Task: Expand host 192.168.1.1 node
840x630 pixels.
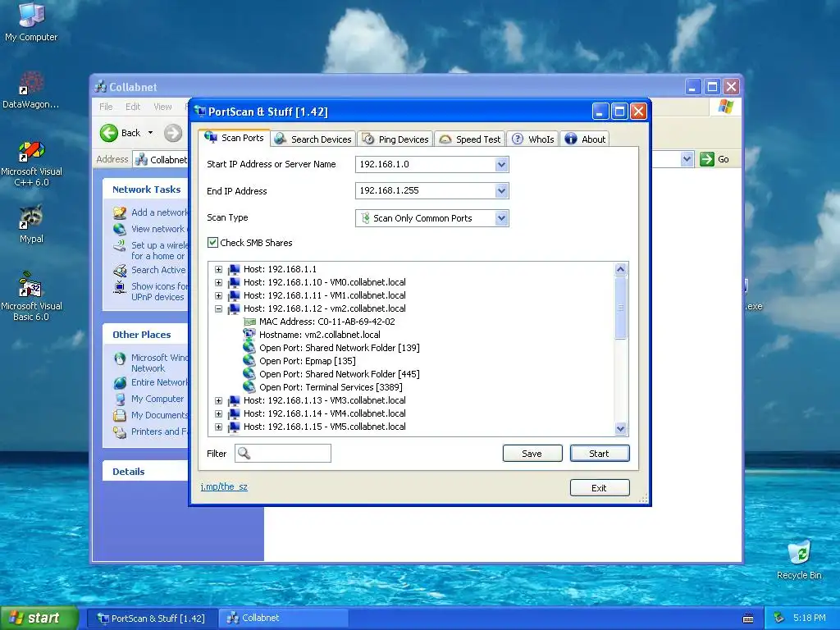Action: point(218,269)
